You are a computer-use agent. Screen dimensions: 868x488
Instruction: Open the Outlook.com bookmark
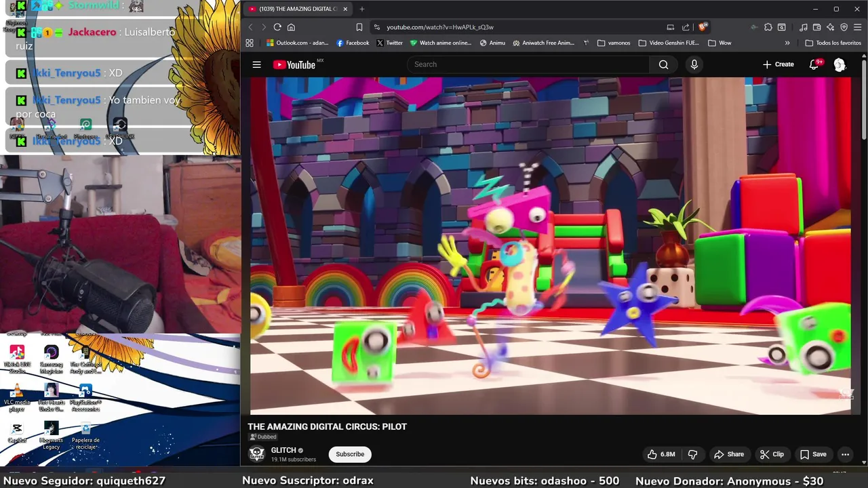click(x=298, y=43)
